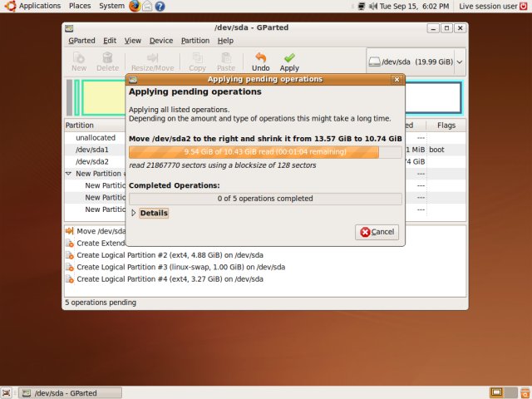532x399 pixels.
Task: Click the Flags column header
Action: click(446, 126)
